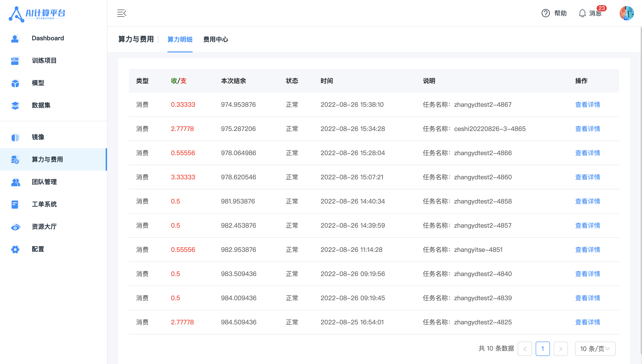Open the user avatar menu
This screenshot has height=364, width=642.
coord(627,13)
